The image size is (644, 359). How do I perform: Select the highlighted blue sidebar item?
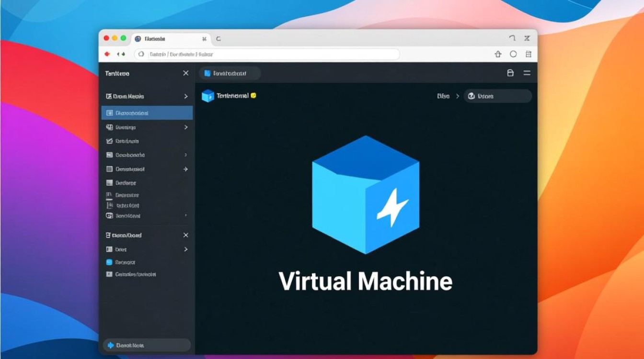(x=147, y=113)
